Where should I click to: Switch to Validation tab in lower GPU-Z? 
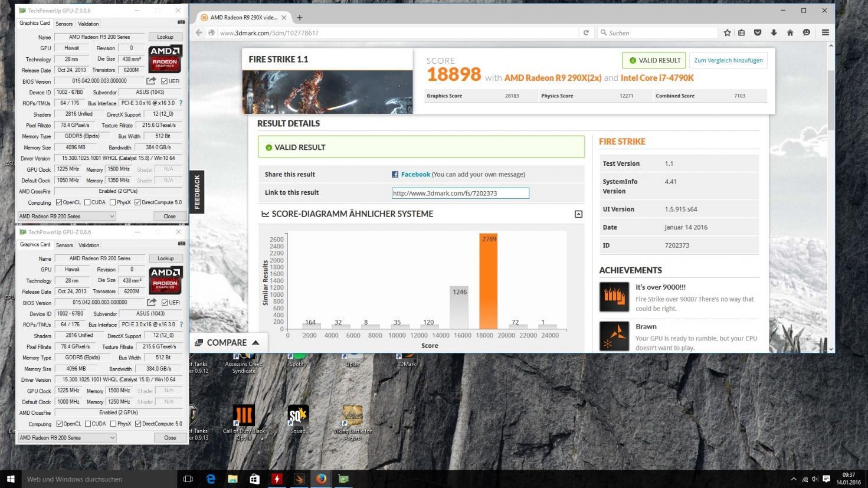(x=89, y=245)
